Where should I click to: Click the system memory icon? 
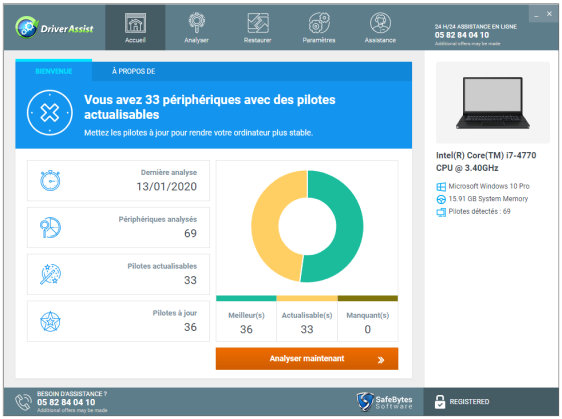click(x=441, y=199)
